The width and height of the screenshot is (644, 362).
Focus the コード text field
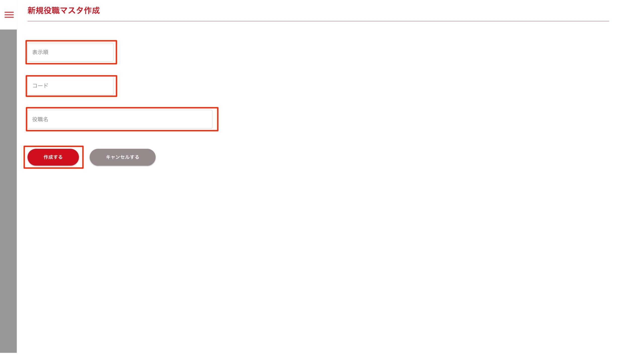70,86
